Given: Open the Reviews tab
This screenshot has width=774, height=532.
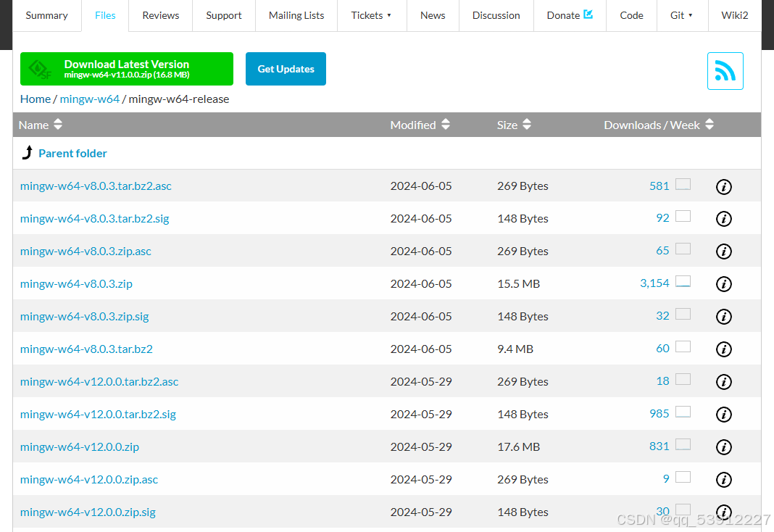Looking at the screenshot, I should (161, 15).
